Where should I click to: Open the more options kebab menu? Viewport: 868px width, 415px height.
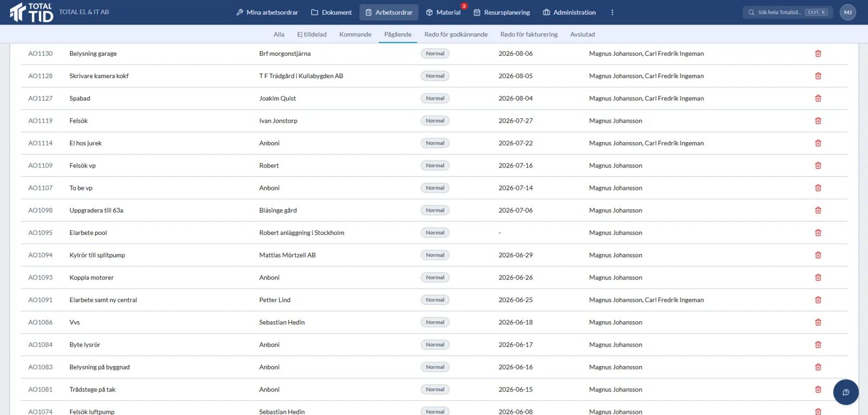point(612,12)
